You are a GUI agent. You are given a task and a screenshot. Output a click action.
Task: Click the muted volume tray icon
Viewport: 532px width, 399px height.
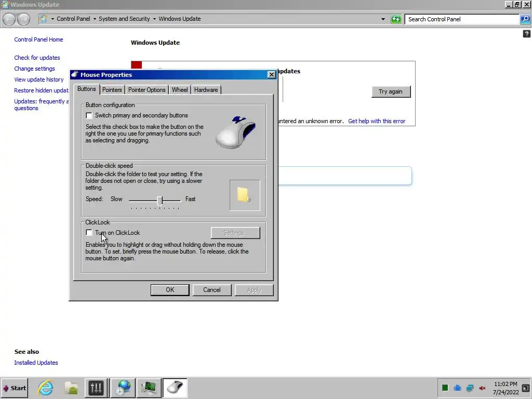(x=482, y=388)
